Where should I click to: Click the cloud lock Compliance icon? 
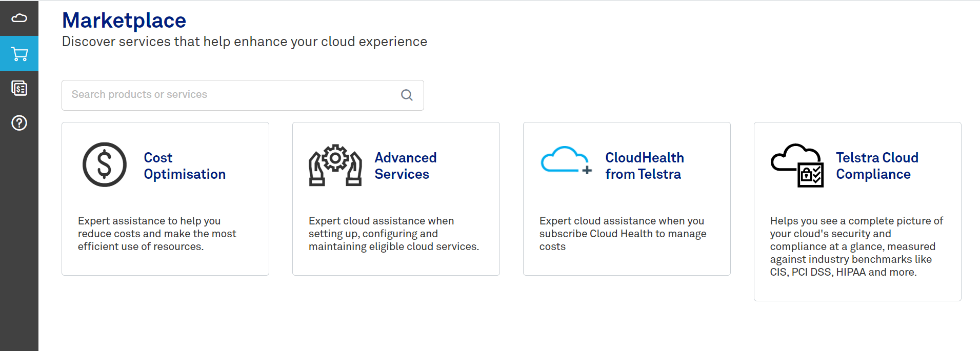point(797,165)
